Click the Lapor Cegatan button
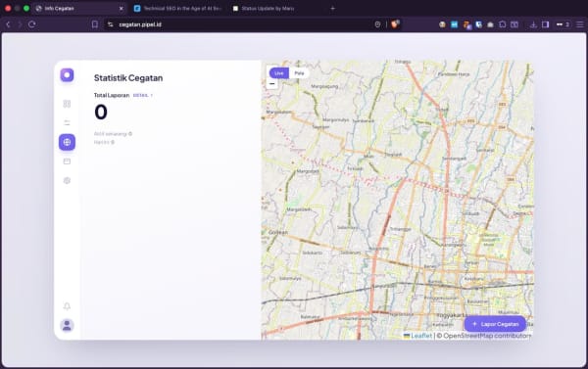Image resolution: width=588 pixels, height=369 pixels. [x=495, y=324]
